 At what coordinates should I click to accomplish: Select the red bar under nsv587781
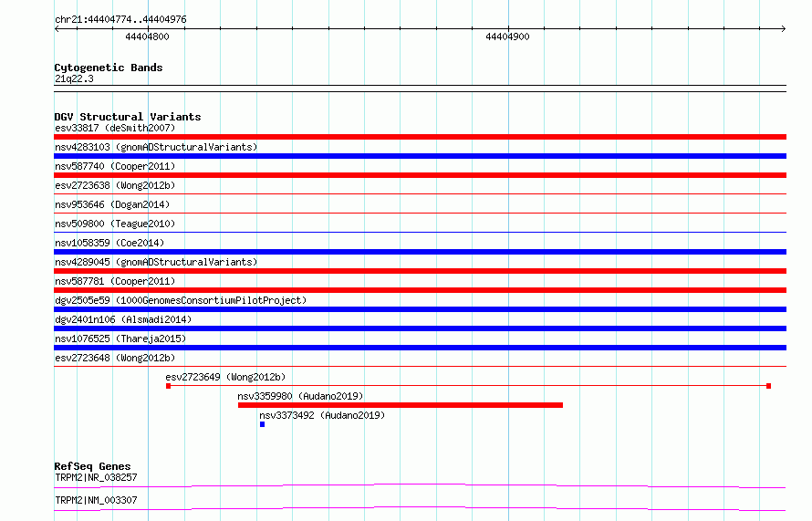click(x=420, y=290)
